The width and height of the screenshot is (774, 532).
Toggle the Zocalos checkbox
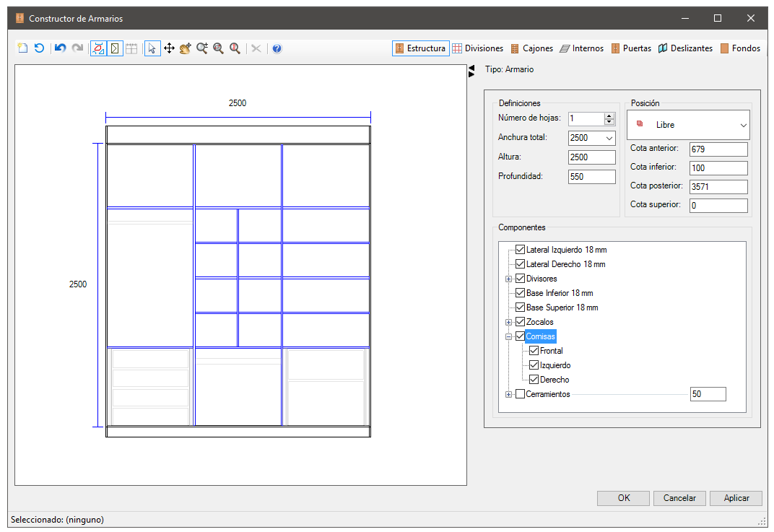[x=520, y=321]
